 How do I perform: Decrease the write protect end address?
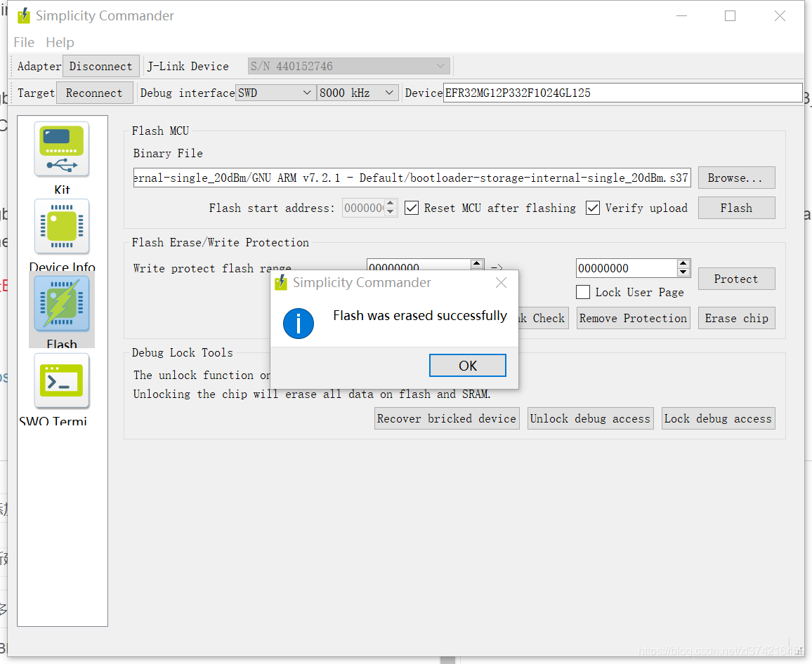tap(683, 273)
